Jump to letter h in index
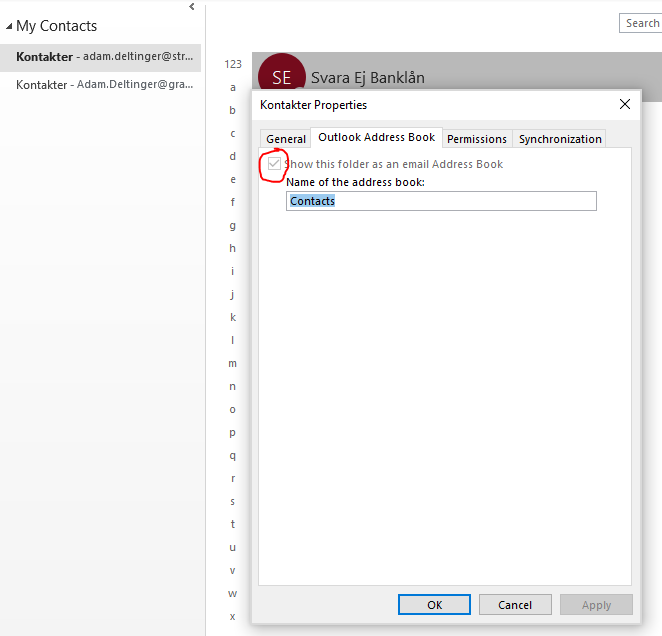This screenshot has height=636, width=662. (233, 248)
